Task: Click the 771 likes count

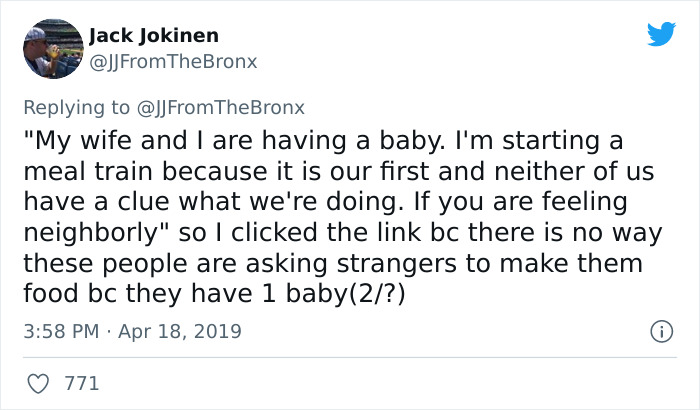Action: (82, 383)
